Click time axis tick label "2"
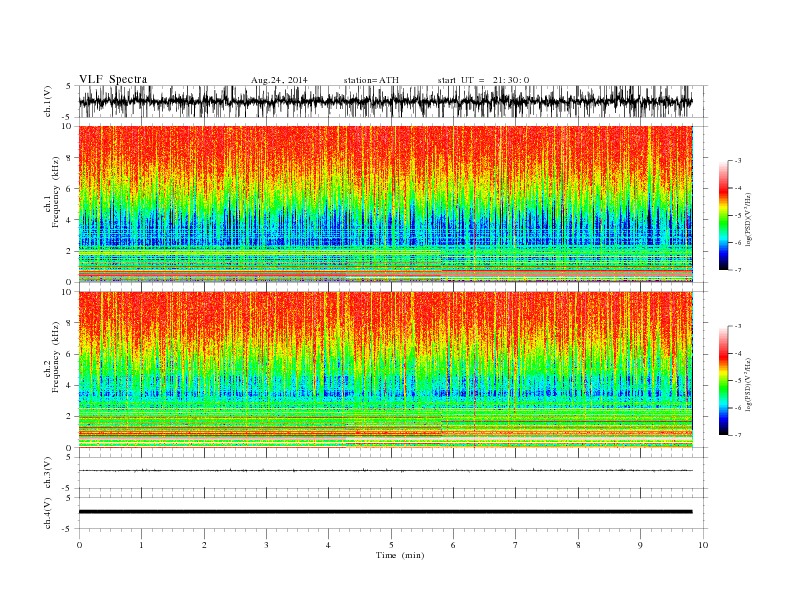This screenshot has width=792, height=612. 204,545
